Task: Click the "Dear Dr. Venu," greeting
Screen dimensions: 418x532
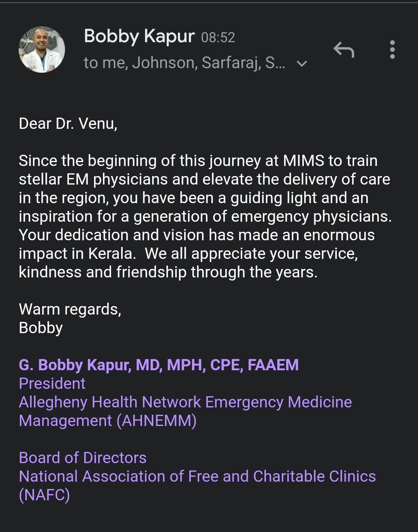Action: pos(68,124)
